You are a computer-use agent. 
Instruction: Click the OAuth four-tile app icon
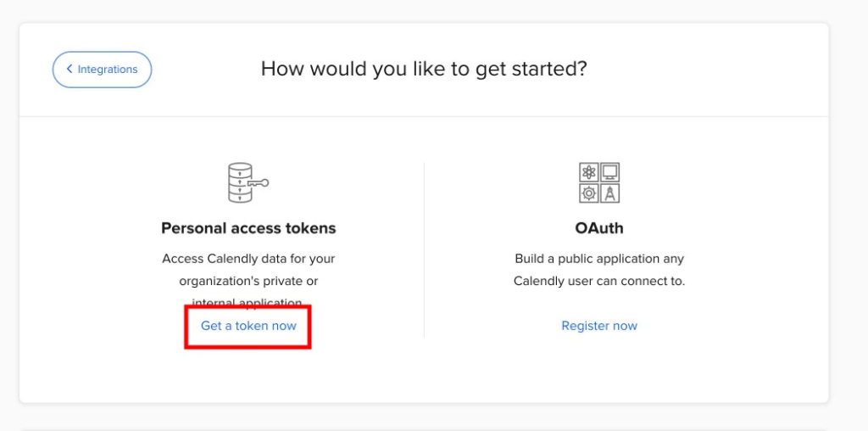point(599,182)
